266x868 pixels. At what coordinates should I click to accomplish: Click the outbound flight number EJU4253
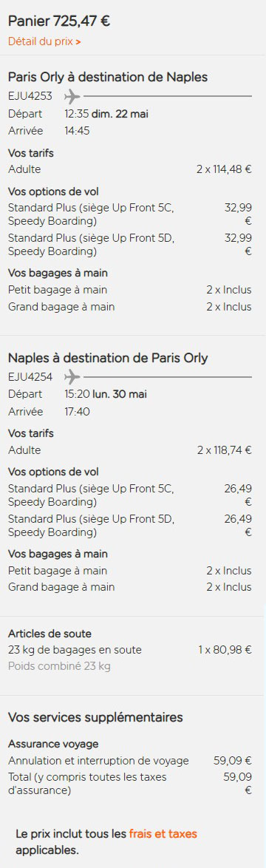click(30, 96)
